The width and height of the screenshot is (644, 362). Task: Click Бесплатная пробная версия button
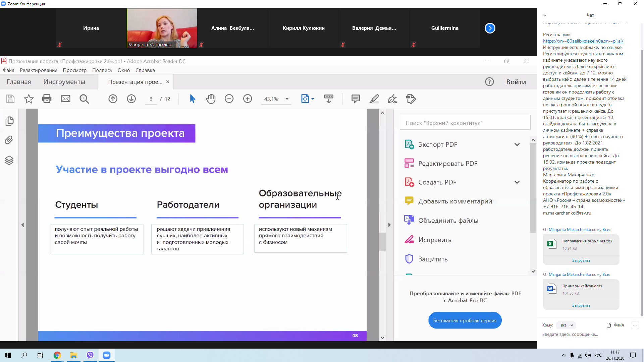coord(465,320)
